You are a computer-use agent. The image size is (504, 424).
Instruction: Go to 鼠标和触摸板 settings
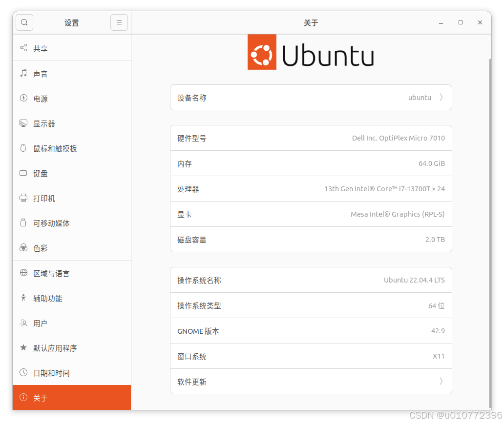click(72, 148)
